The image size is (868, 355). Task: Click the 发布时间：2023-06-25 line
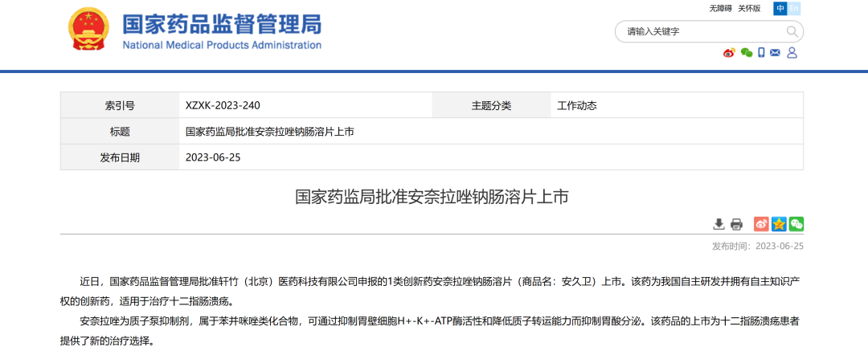click(757, 246)
